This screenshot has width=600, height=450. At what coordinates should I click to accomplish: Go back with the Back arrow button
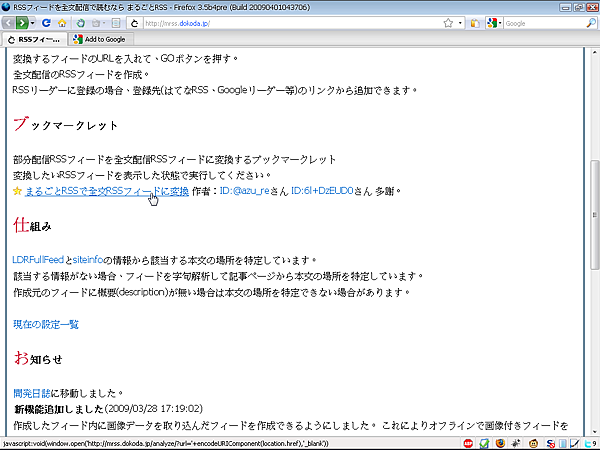(8, 23)
